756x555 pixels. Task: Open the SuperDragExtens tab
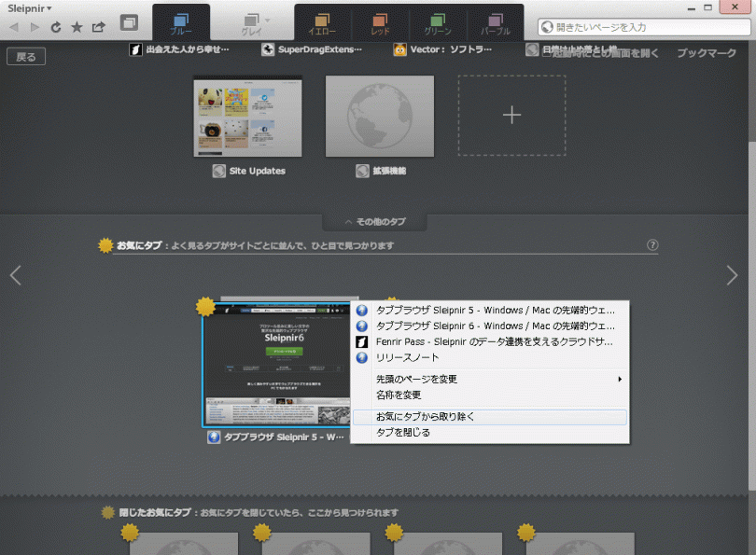click(x=312, y=49)
